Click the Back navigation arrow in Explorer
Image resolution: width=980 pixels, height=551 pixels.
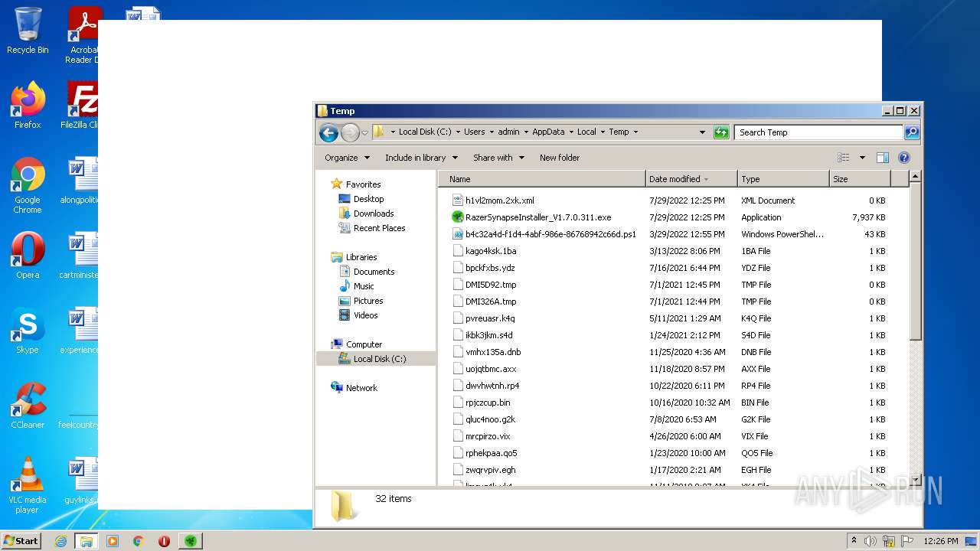pyautogui.click(x=328, y=132)
